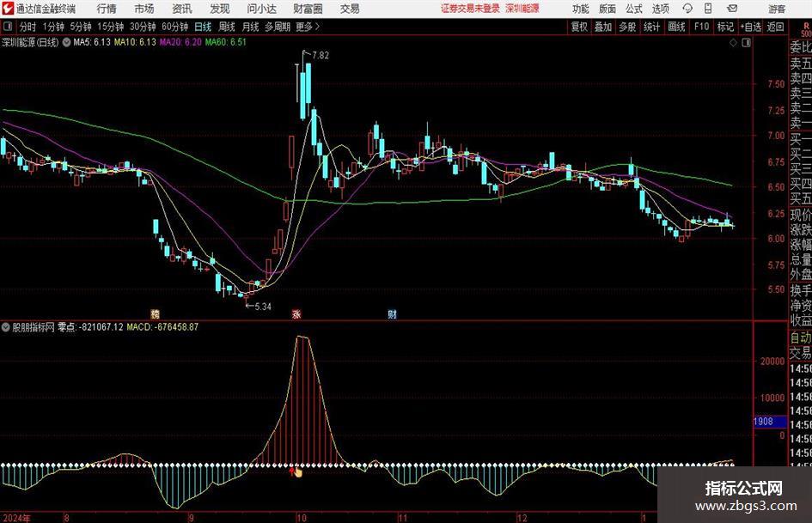Click the 7.00 price axis label
Screen dimensions: 812x523
tap(776, 136)
